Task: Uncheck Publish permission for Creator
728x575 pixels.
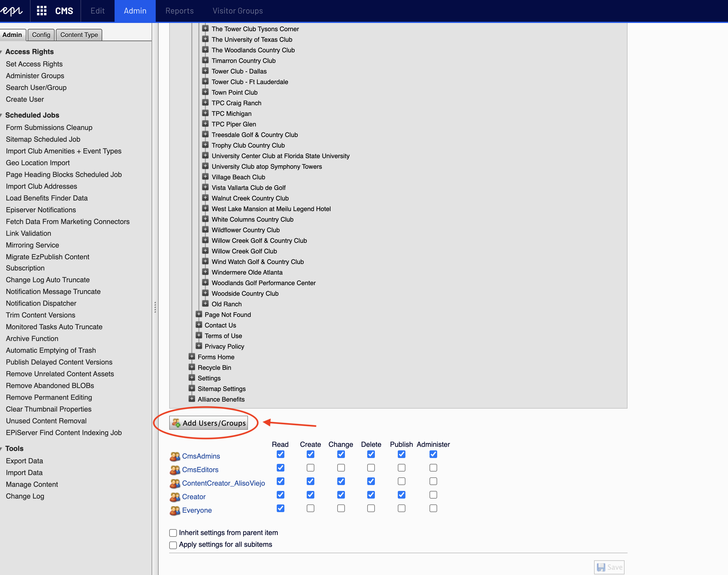Action: coord(401,495)
